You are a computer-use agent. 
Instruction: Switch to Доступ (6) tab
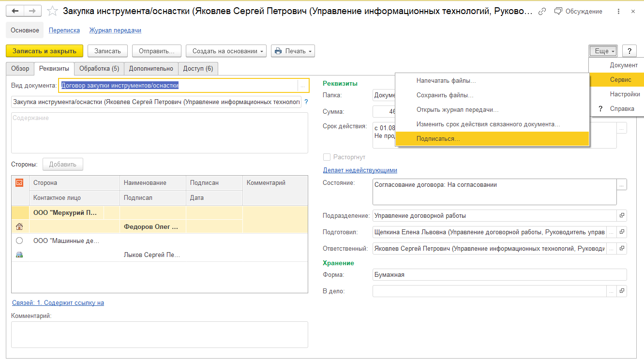(198, 69)
